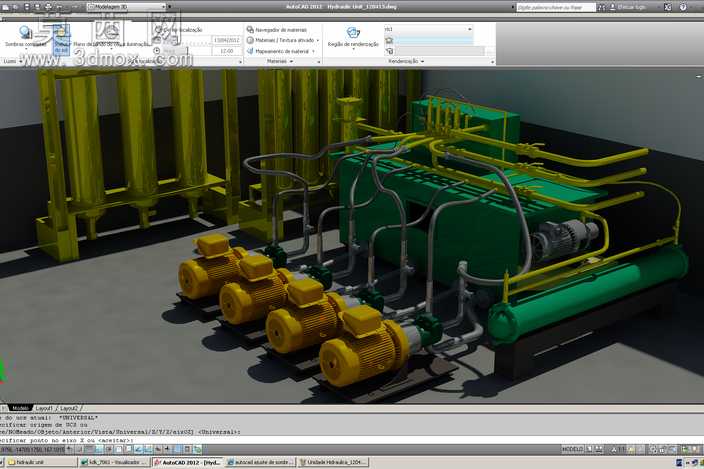Click the Sombras completas icon
The height and width of the screenshot is (469, 704).
pyautogui.click(x=25, y=32)
